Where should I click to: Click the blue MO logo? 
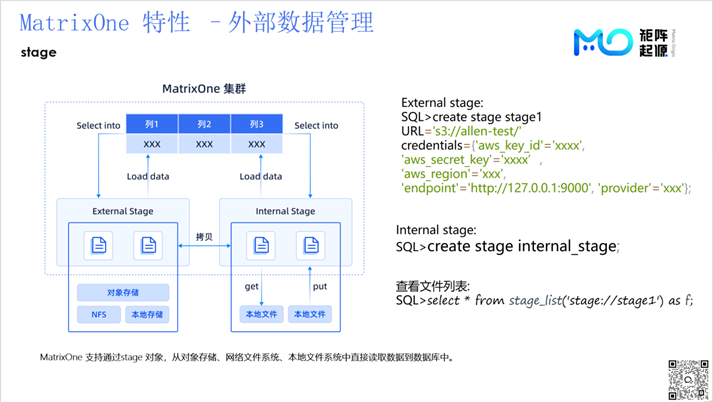tap(603, 42)
